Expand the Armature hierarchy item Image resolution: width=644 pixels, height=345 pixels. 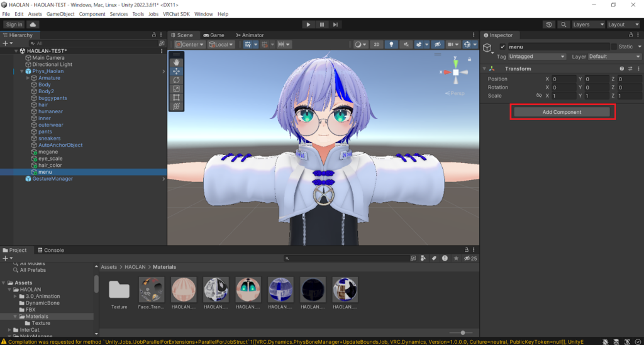pos(28,77)
